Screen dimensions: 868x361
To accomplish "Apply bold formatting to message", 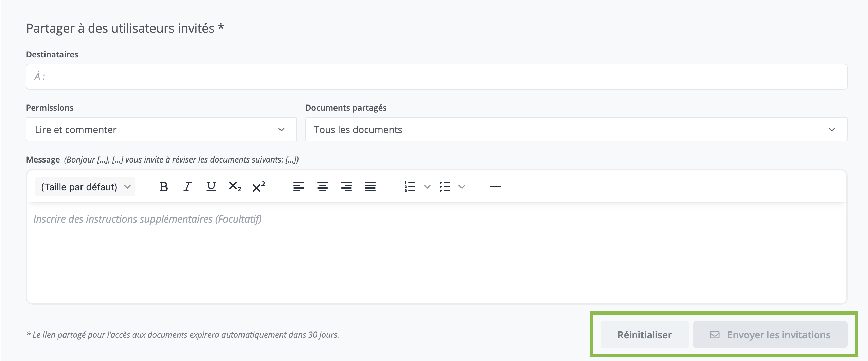I will pos(163,187).
